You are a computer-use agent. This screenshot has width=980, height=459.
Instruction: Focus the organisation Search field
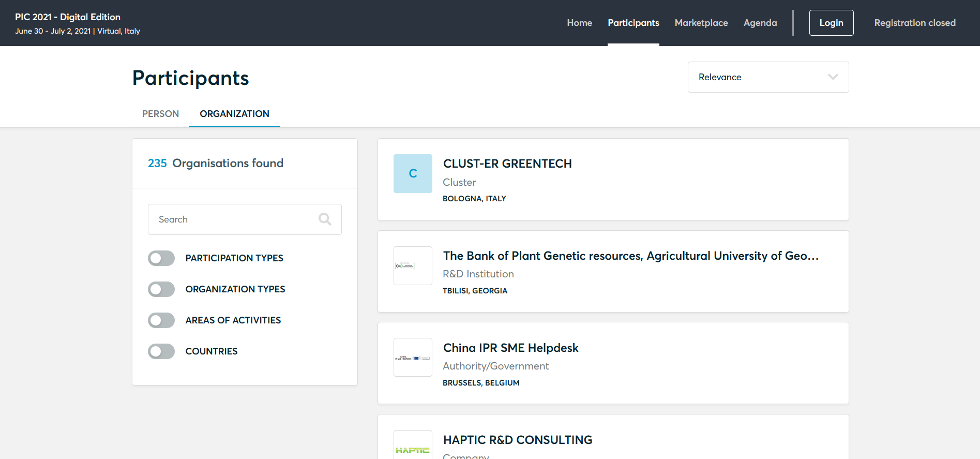[245, 219]
